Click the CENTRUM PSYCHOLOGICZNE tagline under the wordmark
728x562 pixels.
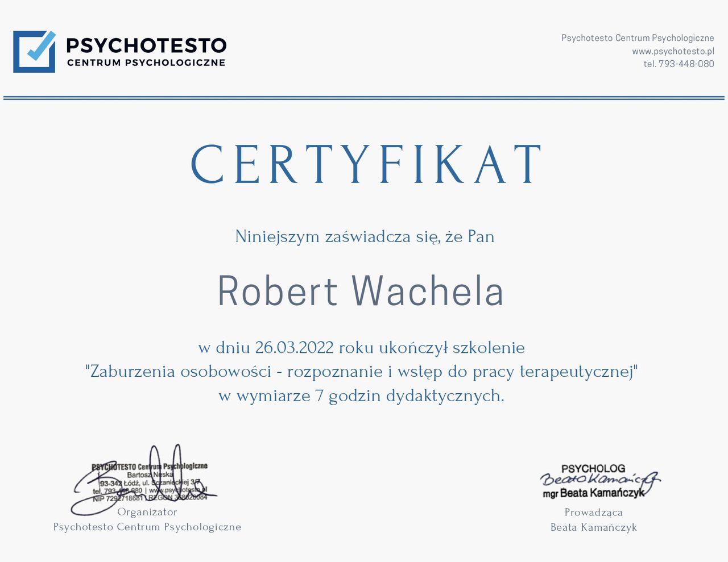click(146, 63)
